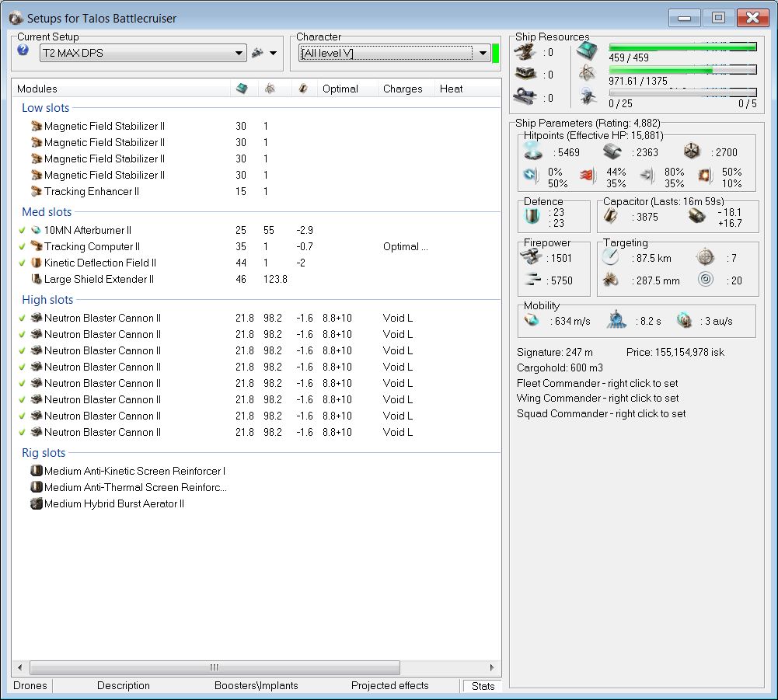Click the launcher hardpoints icon in Ship Resources

(x=525, y=74)
